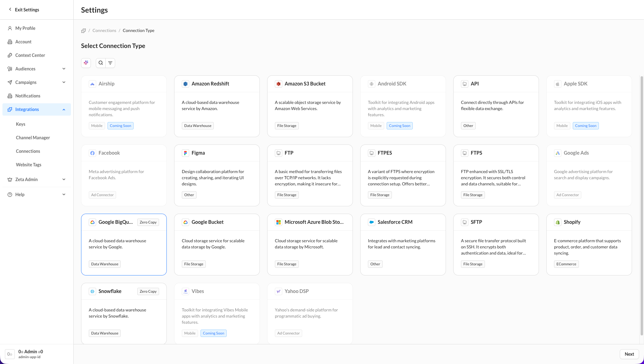Click Mobile tag on Vibes card
This screenshot has width=644, height=364.
click(190, 333)
